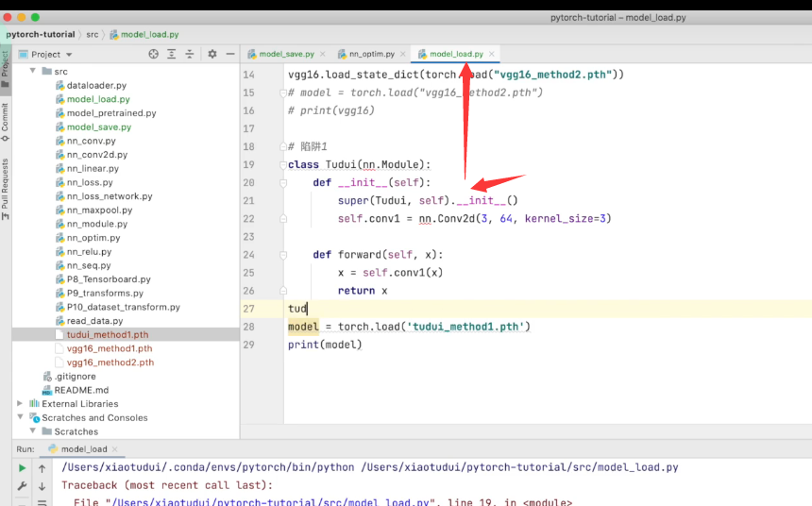Open Project panel settings gear

click(212, 54)
